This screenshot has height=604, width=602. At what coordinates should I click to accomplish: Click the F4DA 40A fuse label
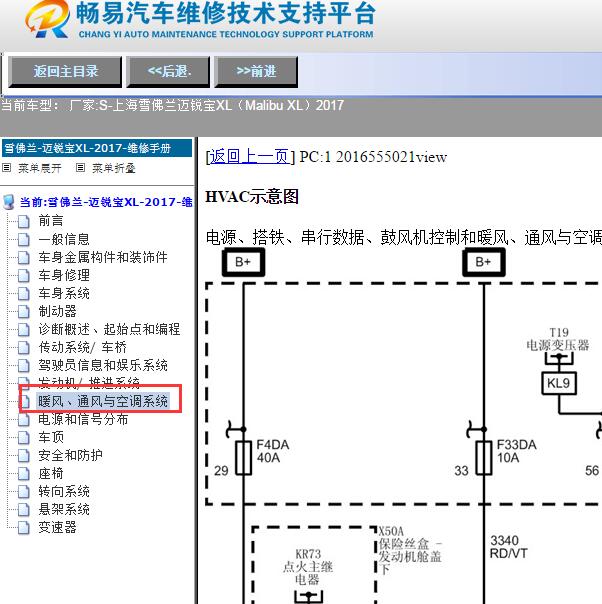click(x=273, y=451)
